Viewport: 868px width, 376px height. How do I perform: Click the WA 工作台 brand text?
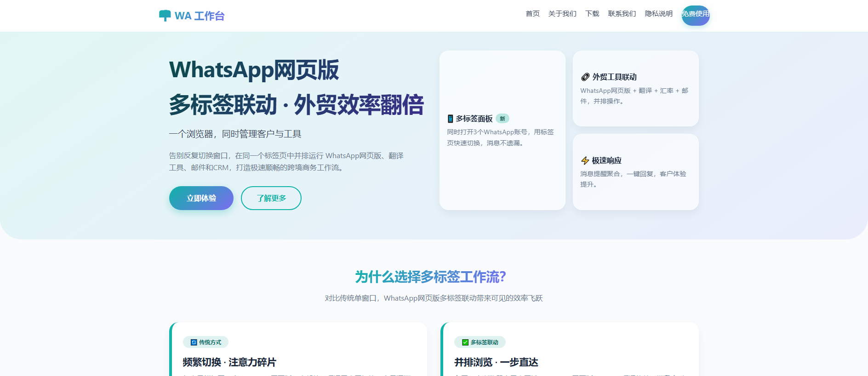point(200,16)
